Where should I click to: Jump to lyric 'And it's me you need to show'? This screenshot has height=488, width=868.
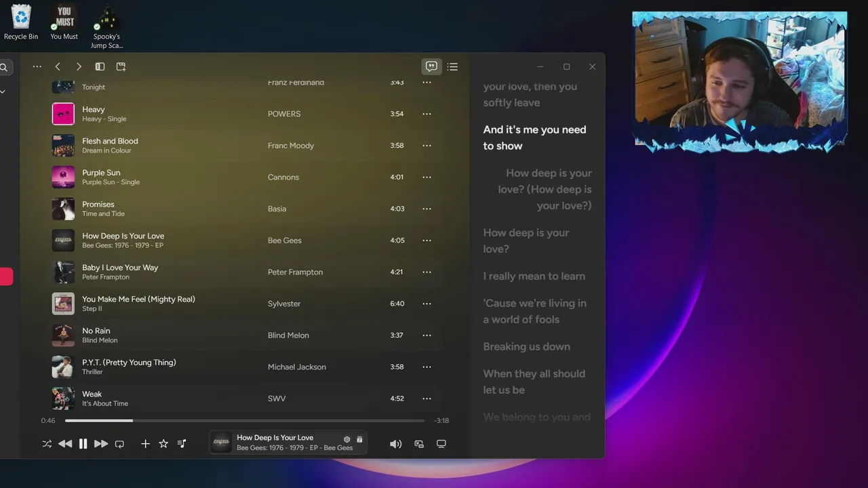(x=535, y=138)
